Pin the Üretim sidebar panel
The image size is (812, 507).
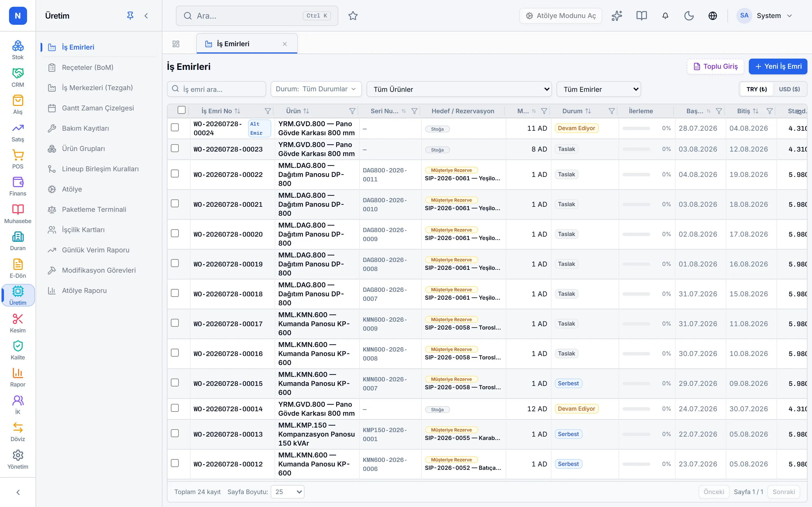click(x=130, y=15)
